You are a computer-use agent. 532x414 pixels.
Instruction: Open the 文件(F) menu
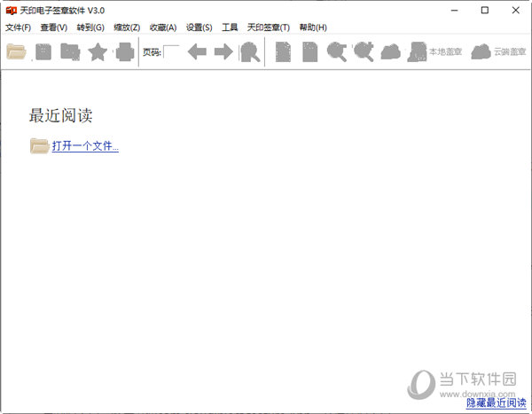point(18,27)
